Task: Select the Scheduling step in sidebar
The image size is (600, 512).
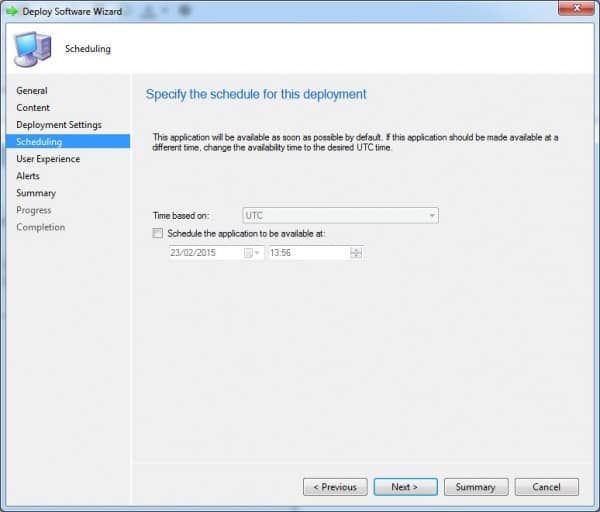Action: (x=39, y=142)
